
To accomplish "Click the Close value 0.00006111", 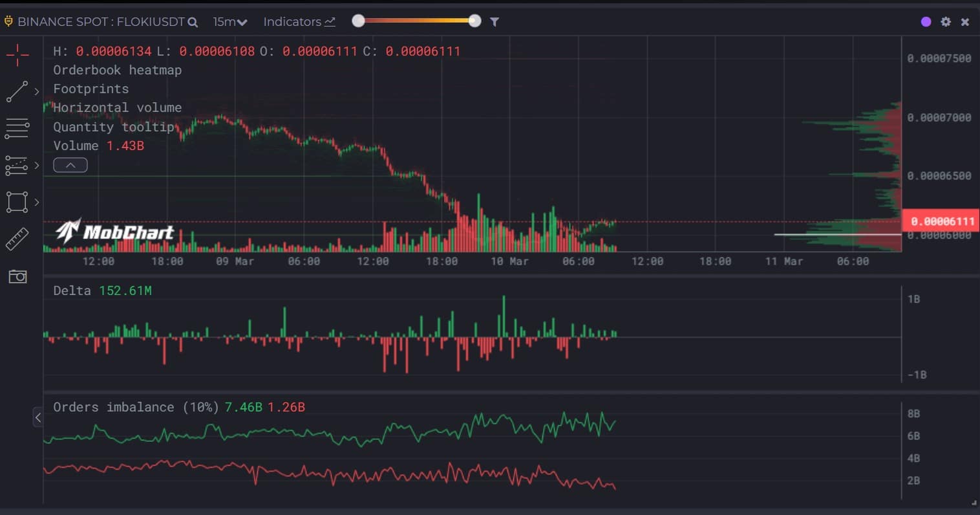I will pyautogui.click(x=423, y=51).
